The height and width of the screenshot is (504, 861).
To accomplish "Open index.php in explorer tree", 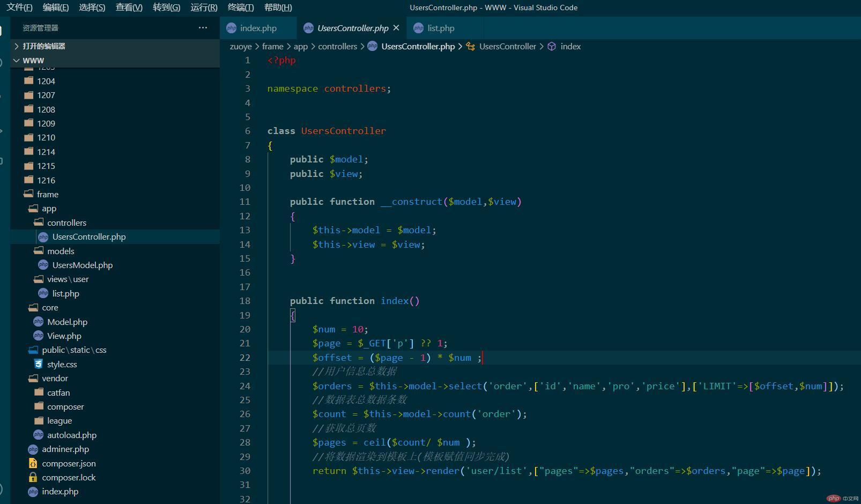I will pos(115,491).
